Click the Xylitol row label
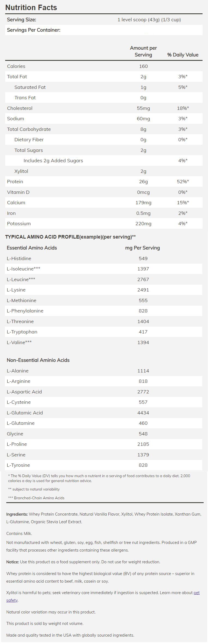This screenshot has height=644, width=208. 21,171
